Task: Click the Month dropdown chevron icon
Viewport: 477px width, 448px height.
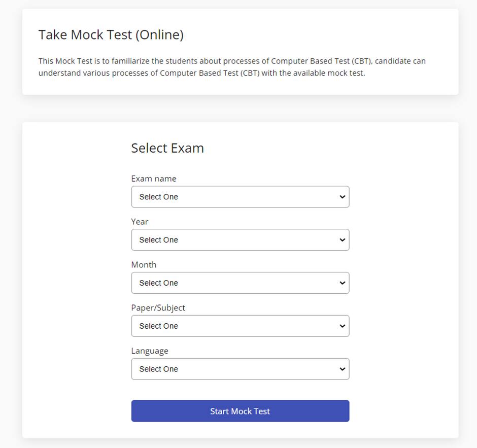Action: tap(343, 283)
